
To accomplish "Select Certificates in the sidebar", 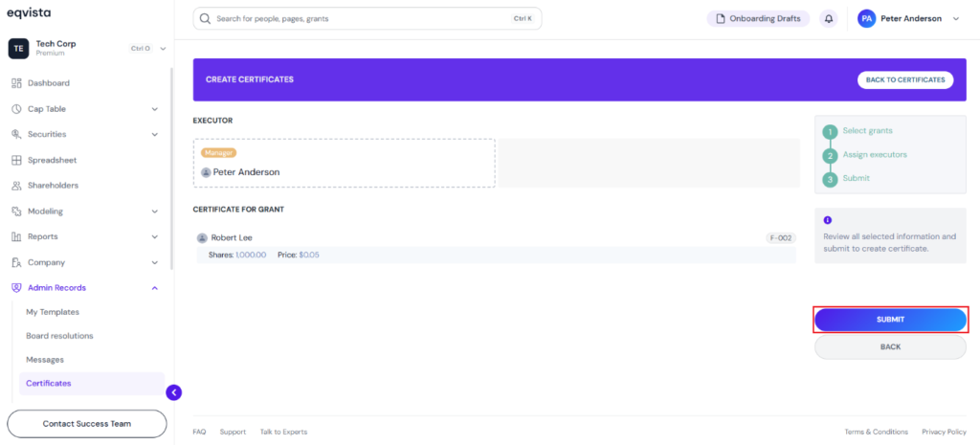I will click(x=92, y=383).
